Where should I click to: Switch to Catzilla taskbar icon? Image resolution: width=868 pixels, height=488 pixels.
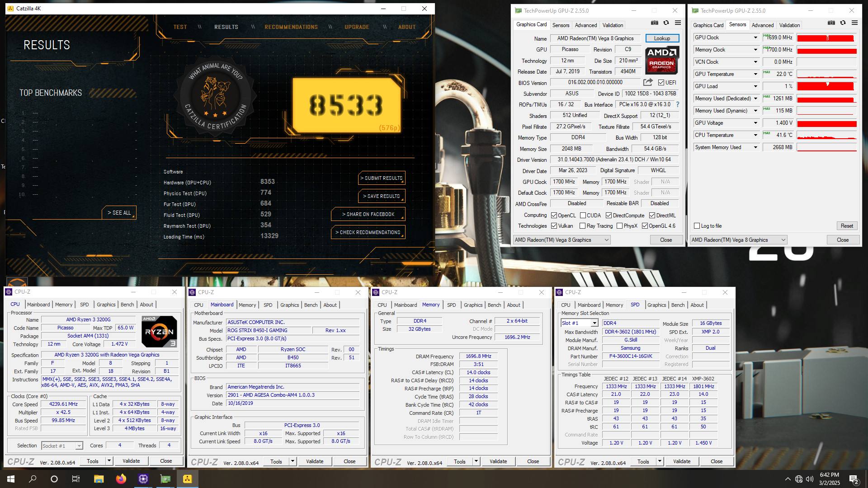pyautogui.click(x=188, y=479)
